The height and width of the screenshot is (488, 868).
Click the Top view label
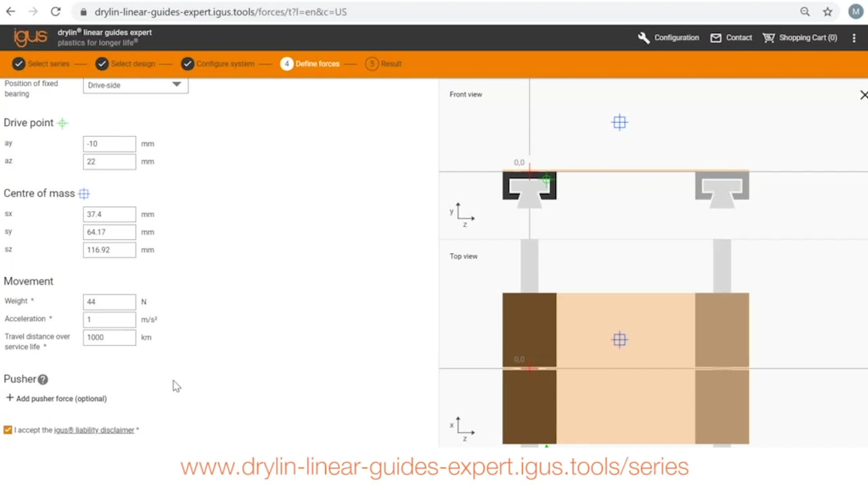[x=463, y=256]
